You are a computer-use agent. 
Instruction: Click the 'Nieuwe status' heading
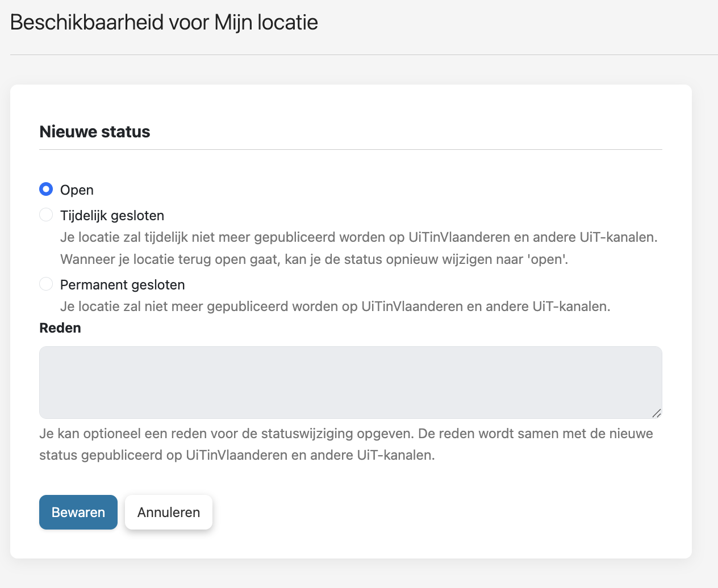point(95,132)
